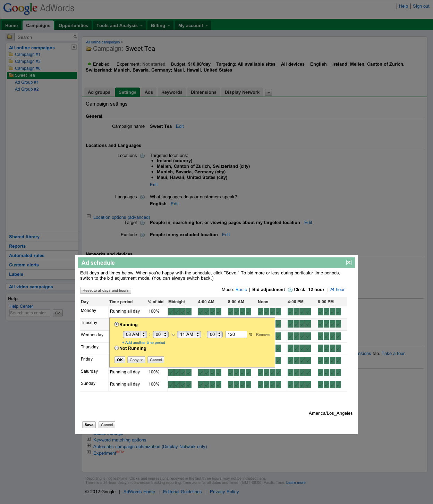Click Add another time period
Screen dimensions: 433x504
click(x=144, y=342)
